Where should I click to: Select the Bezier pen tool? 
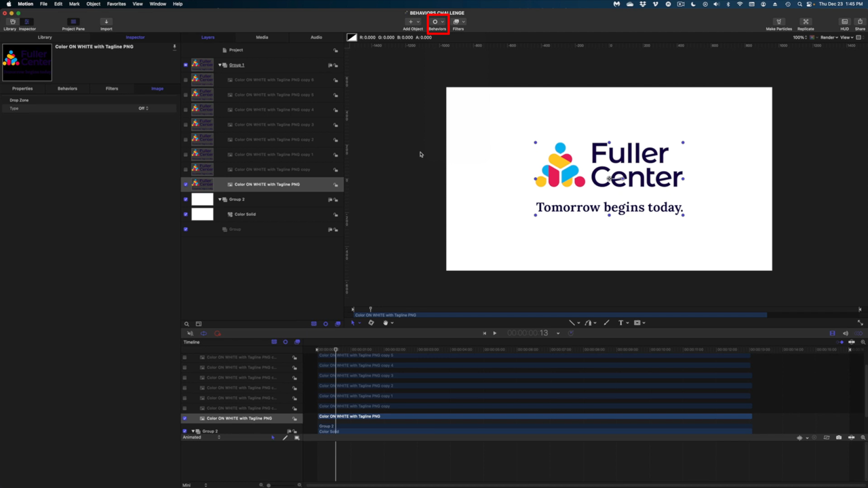pyautogui.click(x=589, y=323)
